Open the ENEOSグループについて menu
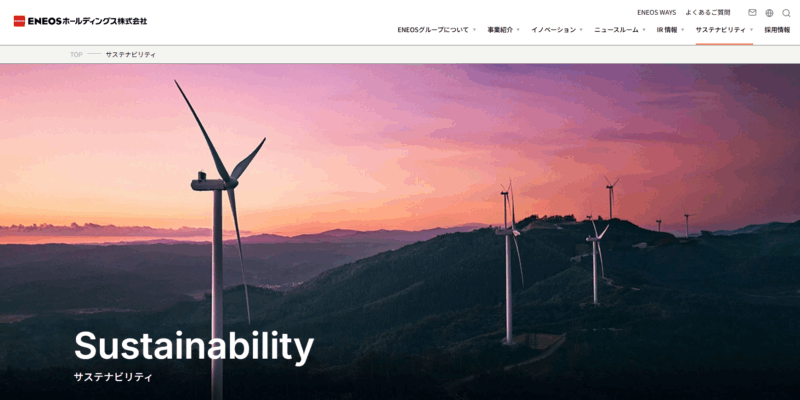The height and width of the screenshot is (400, 800). point(433,30)
